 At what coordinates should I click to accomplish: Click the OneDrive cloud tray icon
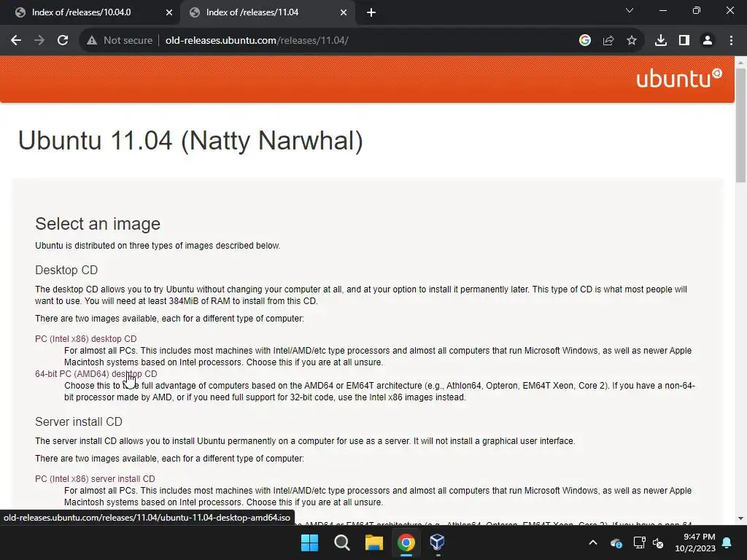616,542
